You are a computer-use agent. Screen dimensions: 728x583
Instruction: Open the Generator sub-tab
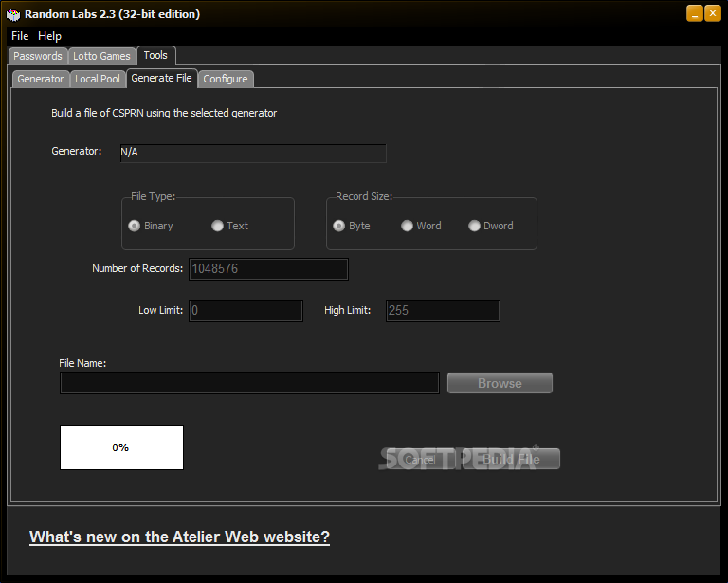41,79
